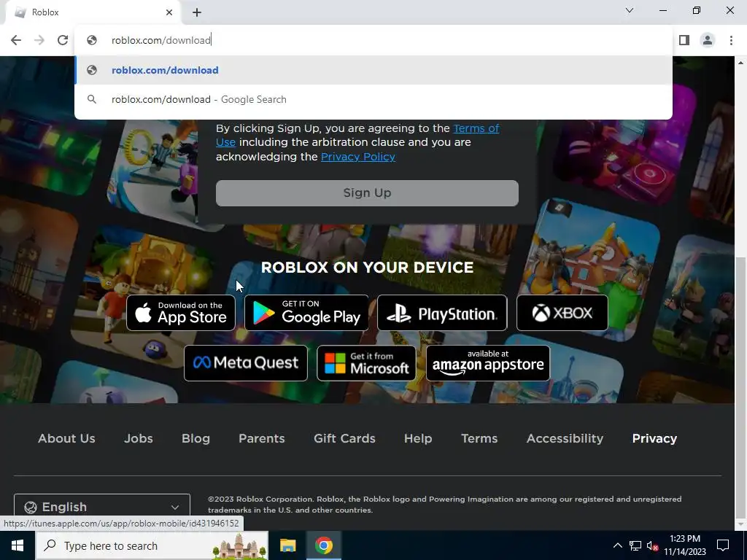
Task: Go back with the browser back arrow
Action: click(16, 40)
